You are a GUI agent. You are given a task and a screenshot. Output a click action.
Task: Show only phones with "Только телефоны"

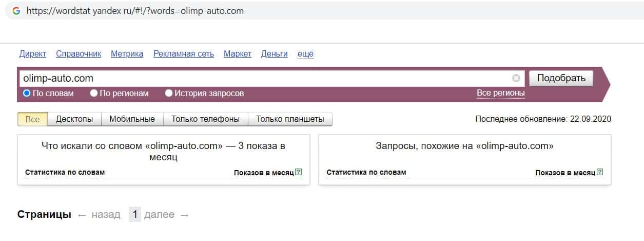pos(205,119)
